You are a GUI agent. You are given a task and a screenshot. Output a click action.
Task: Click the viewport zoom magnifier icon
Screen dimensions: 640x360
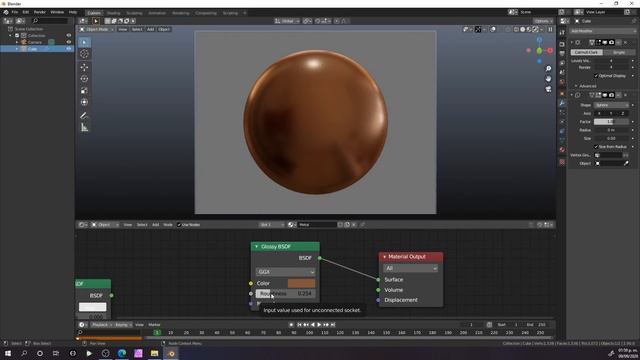(549, 69)
